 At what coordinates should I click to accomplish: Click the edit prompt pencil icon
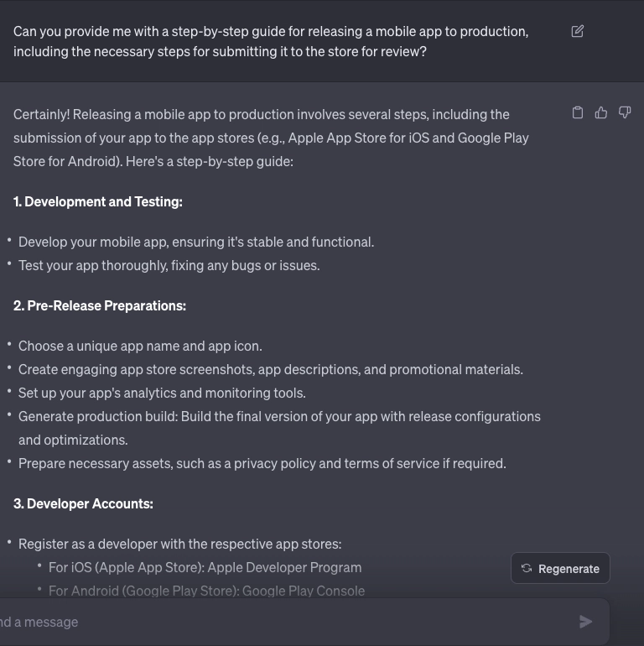(578, 32)
